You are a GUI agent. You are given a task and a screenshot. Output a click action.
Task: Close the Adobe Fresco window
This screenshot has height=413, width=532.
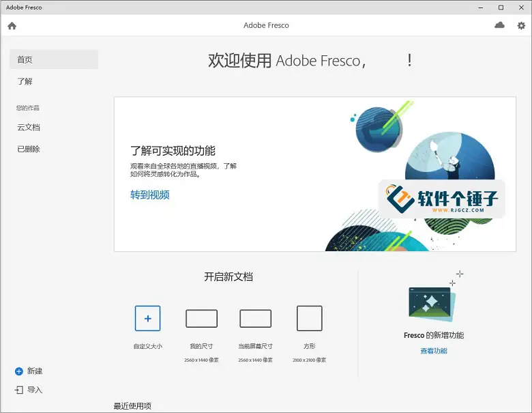pos(521,8)
